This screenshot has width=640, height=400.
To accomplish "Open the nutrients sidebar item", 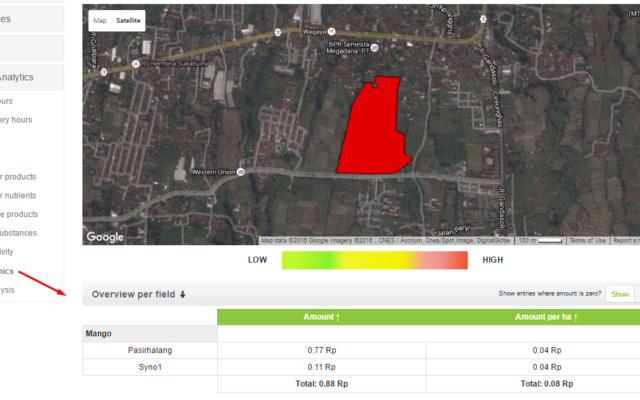I will (18, 196).
